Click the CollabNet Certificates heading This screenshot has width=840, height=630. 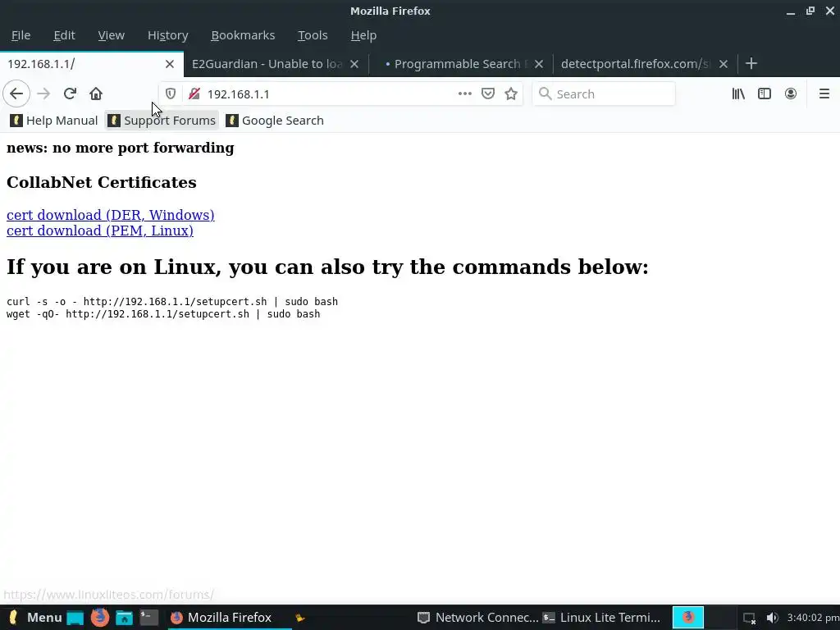click(101, 182)
